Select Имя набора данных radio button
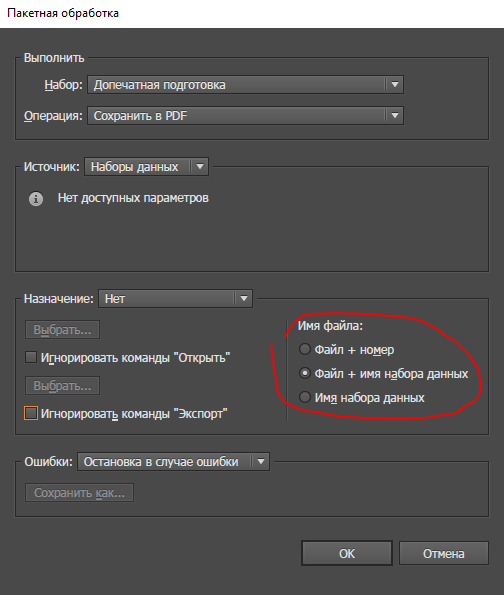Image resolution: width=504 pixels, height=595 pixels. point(304,397)
